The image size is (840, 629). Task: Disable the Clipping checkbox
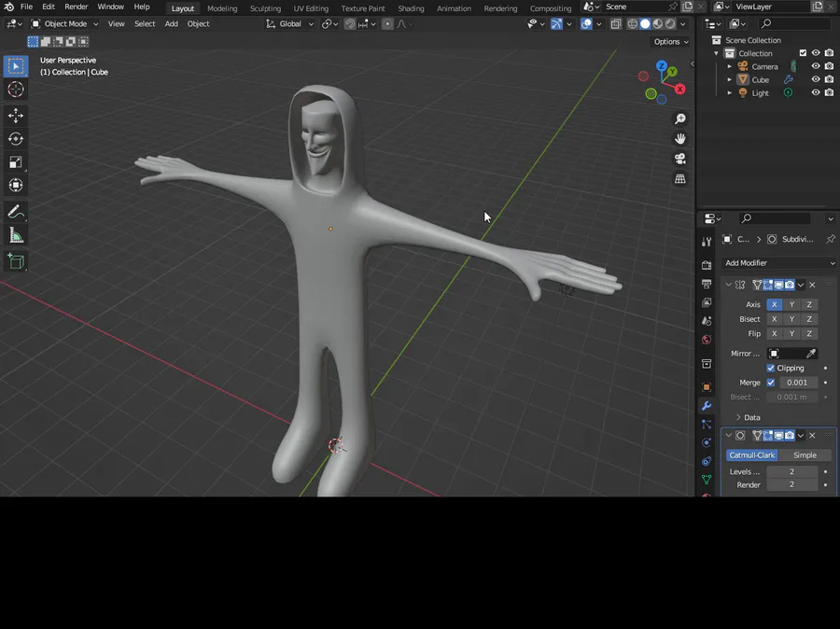point(771,368)
